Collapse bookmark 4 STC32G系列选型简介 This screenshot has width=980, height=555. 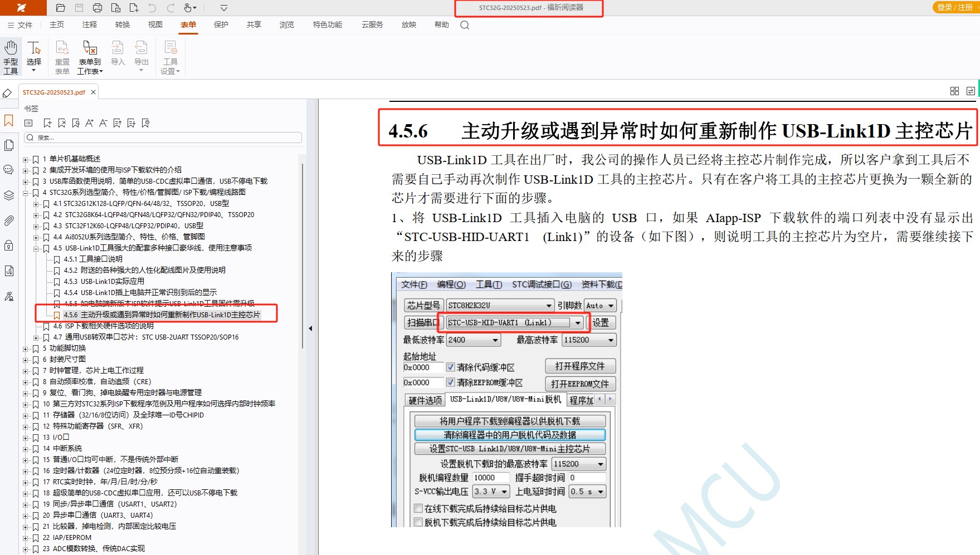(x=26, y=193)
